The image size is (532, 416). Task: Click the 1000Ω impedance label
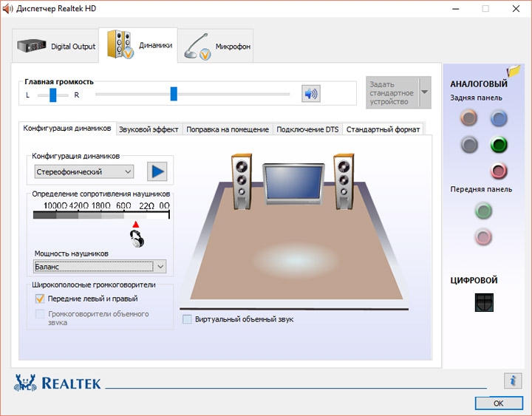tap(55, 205)
